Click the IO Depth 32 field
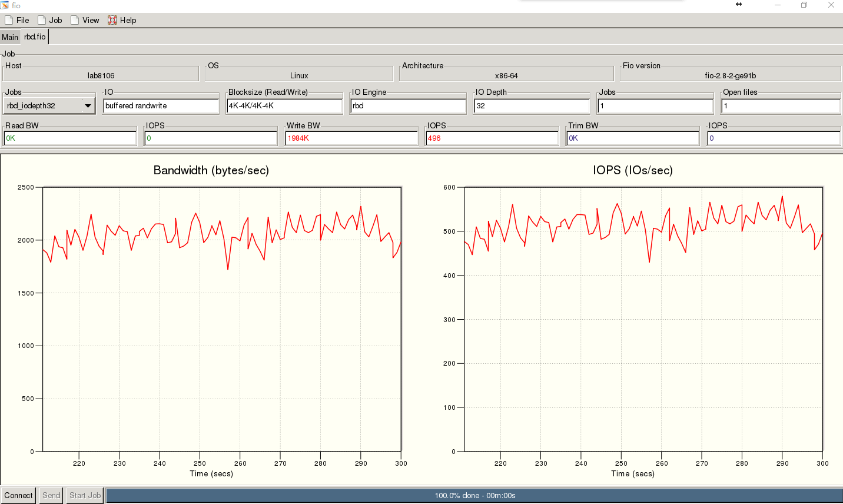This screenshot has height=504, width=843. pyautogui.click(x=532, y=106)
